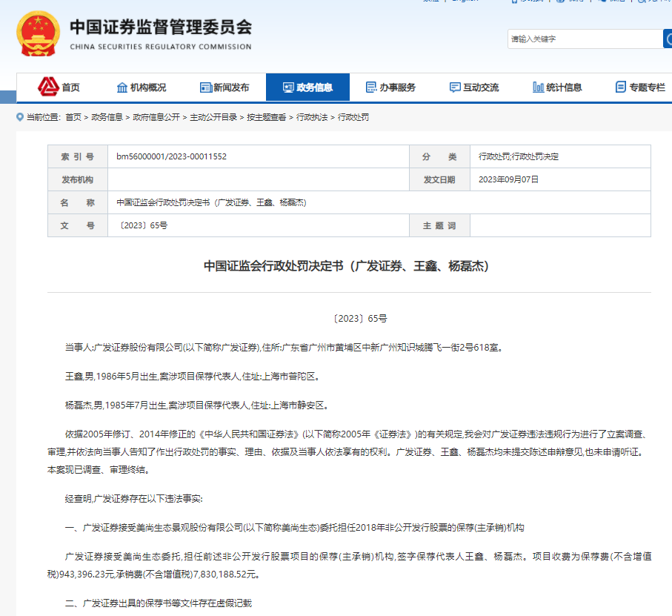Click the location pin icon before 当前位置
This screenshot has width=672, height=616.
tap(20, 117)
